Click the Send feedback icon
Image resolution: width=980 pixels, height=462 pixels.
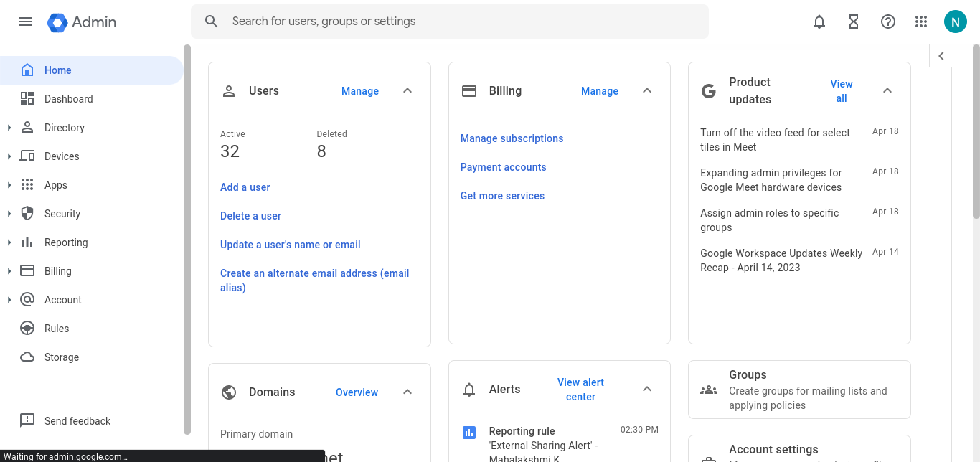pos(27,421)
